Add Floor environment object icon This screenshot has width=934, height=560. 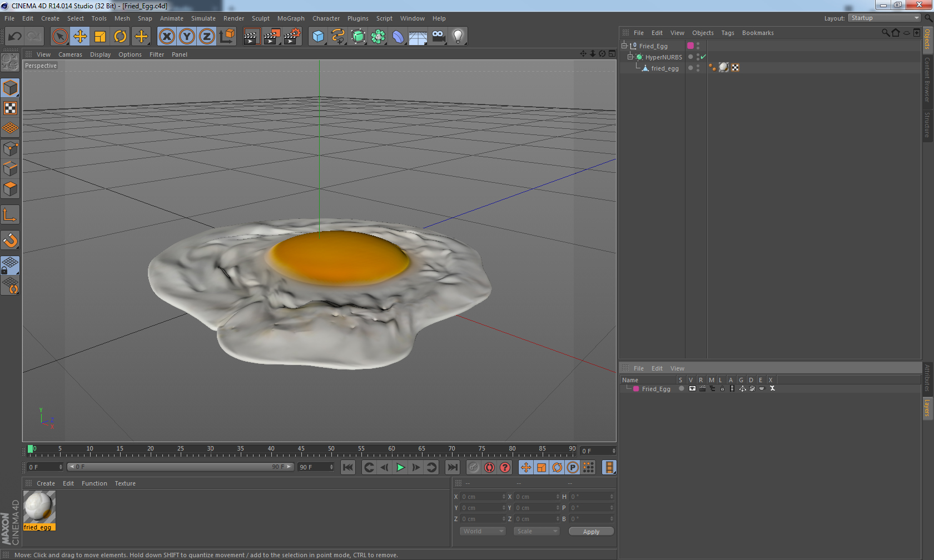(x=418, y=37)
